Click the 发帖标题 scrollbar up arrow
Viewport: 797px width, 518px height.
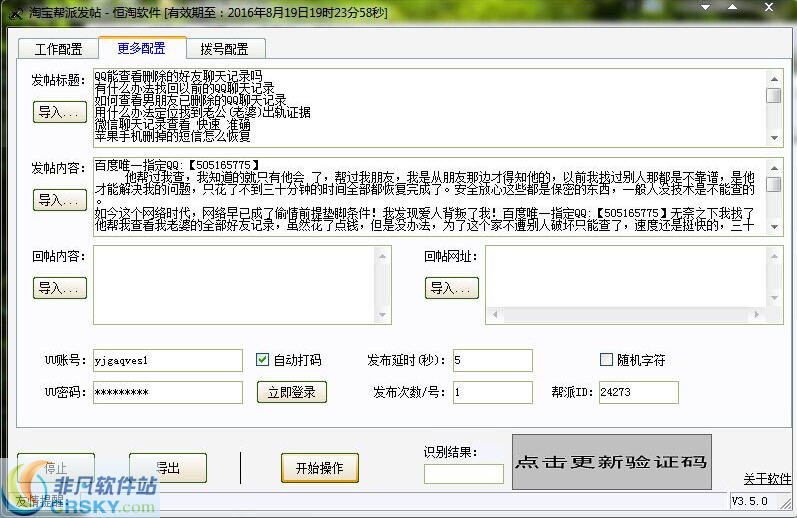[774, 79]
